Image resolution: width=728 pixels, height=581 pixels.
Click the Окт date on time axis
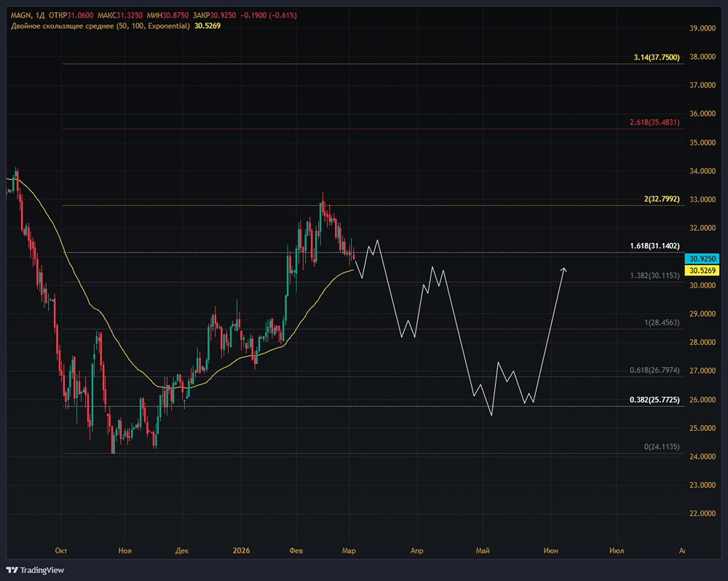click(61, 550)
